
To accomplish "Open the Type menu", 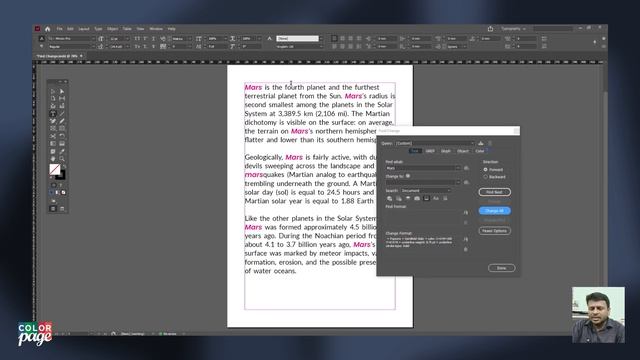I will (98, 29).
